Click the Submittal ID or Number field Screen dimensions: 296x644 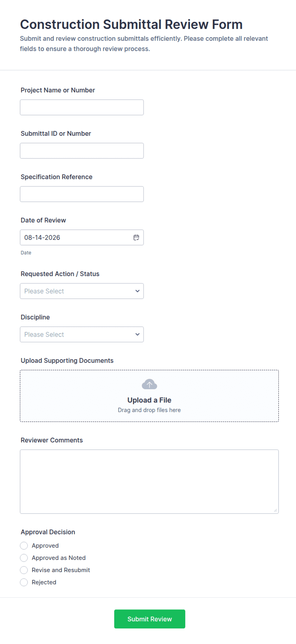(82, 151)
